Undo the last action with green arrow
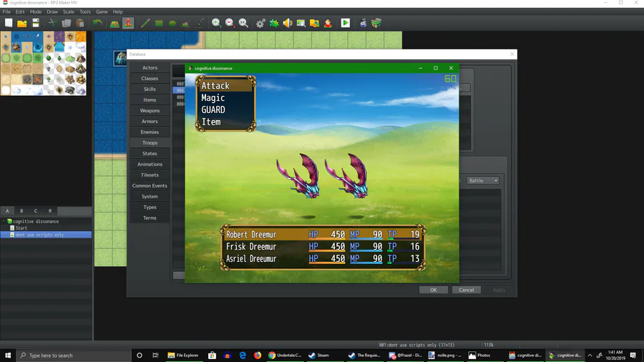Screen dimensions: 644x362 [97, 23]
